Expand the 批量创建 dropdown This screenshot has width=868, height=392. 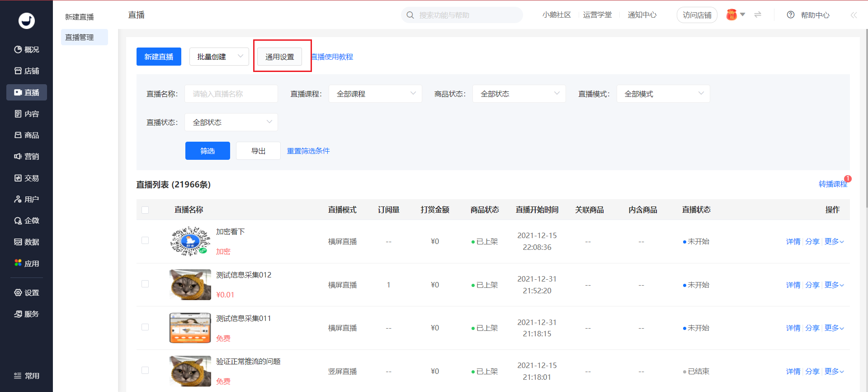tap(219, 57)
